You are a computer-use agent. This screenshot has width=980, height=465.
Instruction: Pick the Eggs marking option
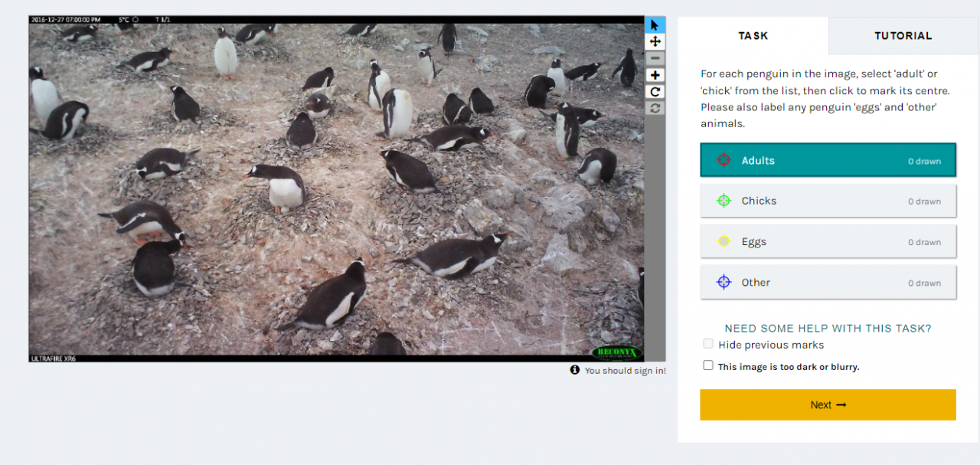click(x=828, y=241)
